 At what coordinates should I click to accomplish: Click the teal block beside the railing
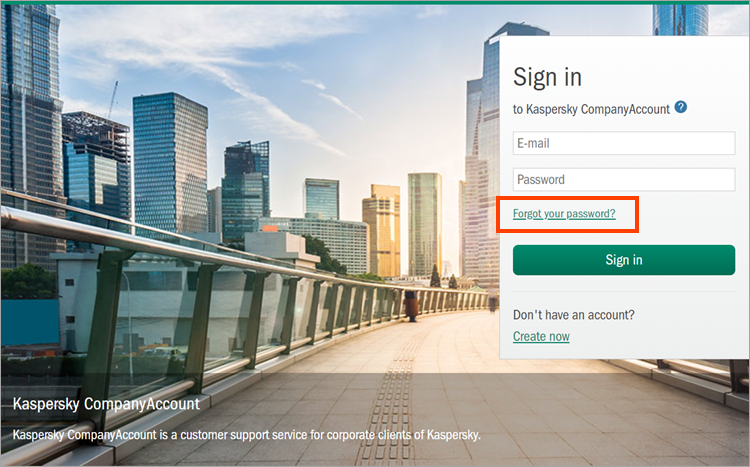[30, 322]
